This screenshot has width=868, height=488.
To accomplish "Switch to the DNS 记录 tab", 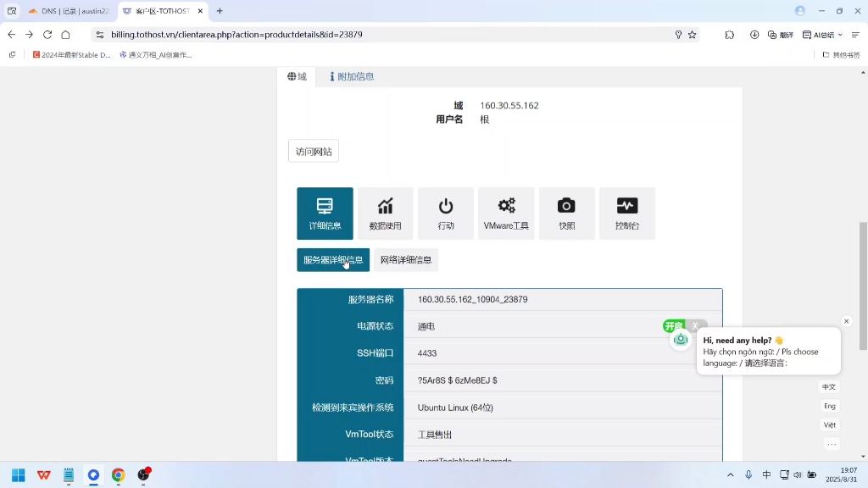I will pyautogui.click(x=69, y=10).
